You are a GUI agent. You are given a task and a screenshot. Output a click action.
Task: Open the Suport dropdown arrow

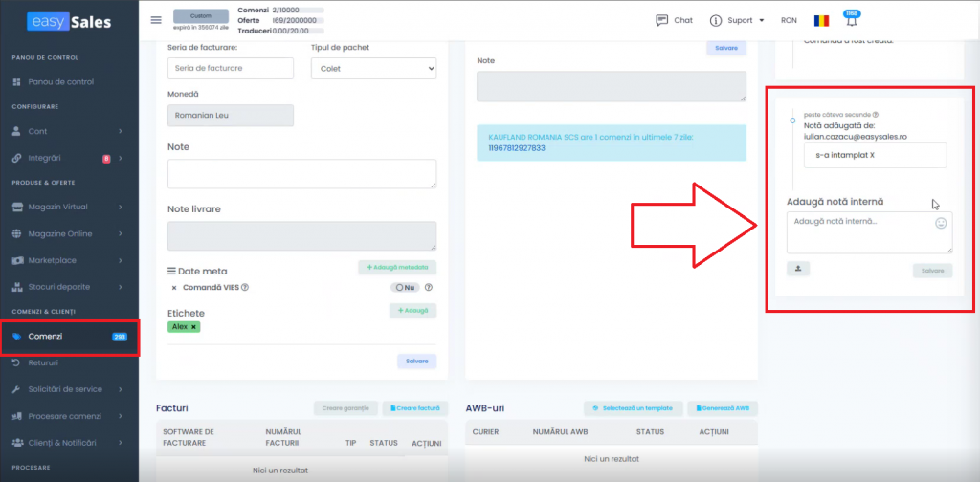point(761,20)
